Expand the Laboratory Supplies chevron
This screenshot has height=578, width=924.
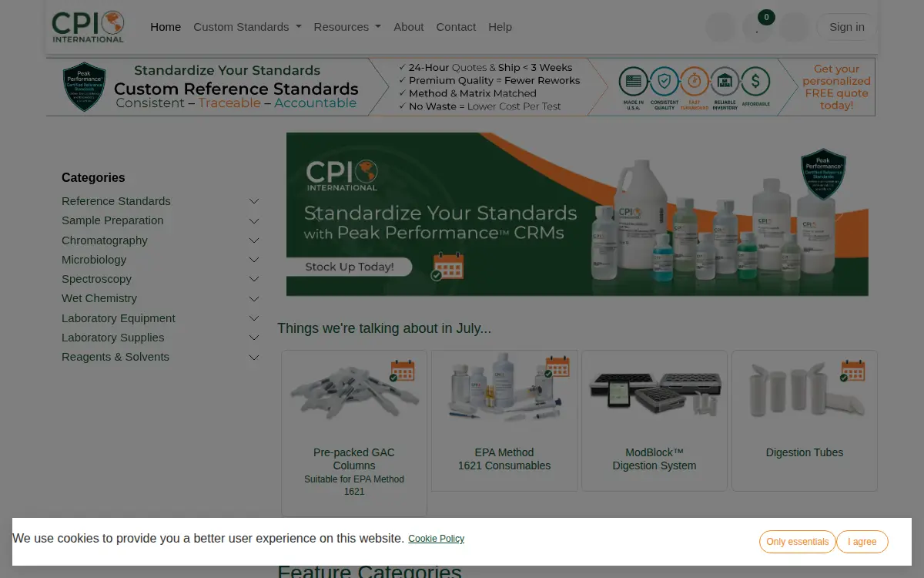(x=254, y=338)
